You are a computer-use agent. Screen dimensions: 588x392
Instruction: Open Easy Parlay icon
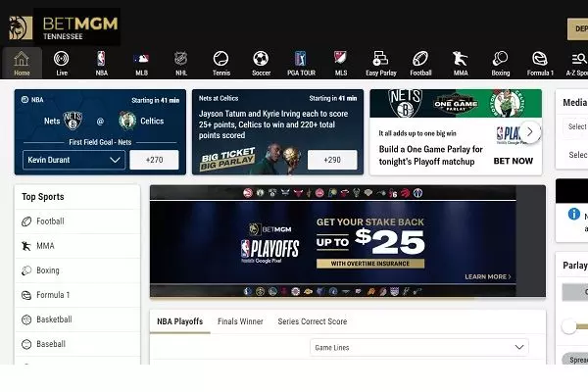(x=381, y=64)
